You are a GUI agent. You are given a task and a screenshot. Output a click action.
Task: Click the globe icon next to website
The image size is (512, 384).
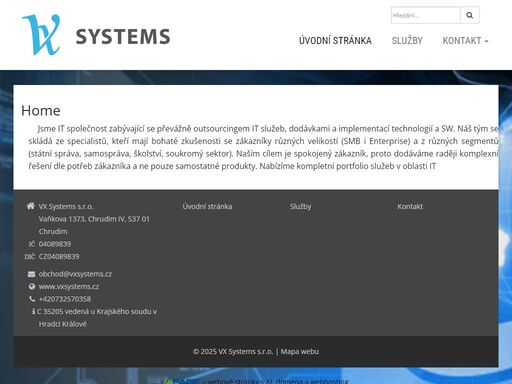32,286
